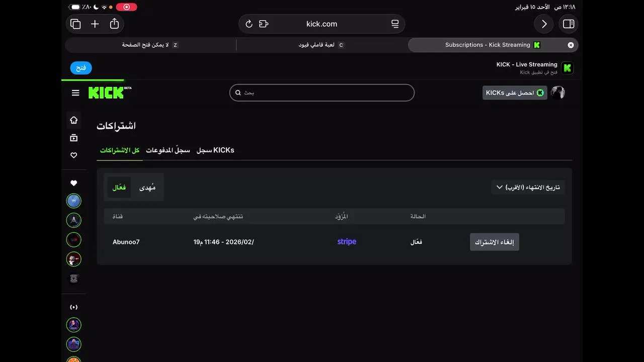Switch to the لعبة فاملي فيود tab
The width and height of the screenshot is (644, 362).
click(x=321, y=45)
